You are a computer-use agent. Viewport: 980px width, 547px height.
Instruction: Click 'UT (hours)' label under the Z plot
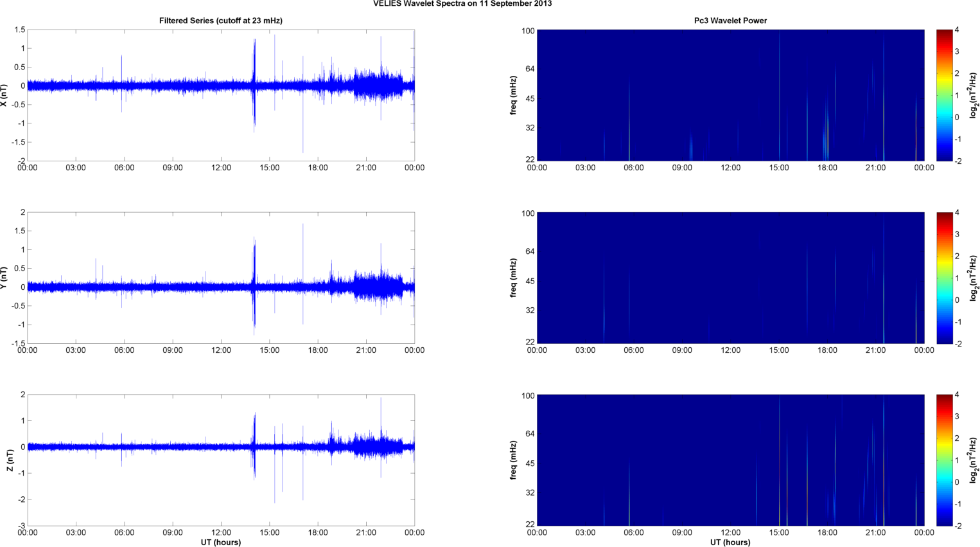pyautogui.click(x=221, y=542)
